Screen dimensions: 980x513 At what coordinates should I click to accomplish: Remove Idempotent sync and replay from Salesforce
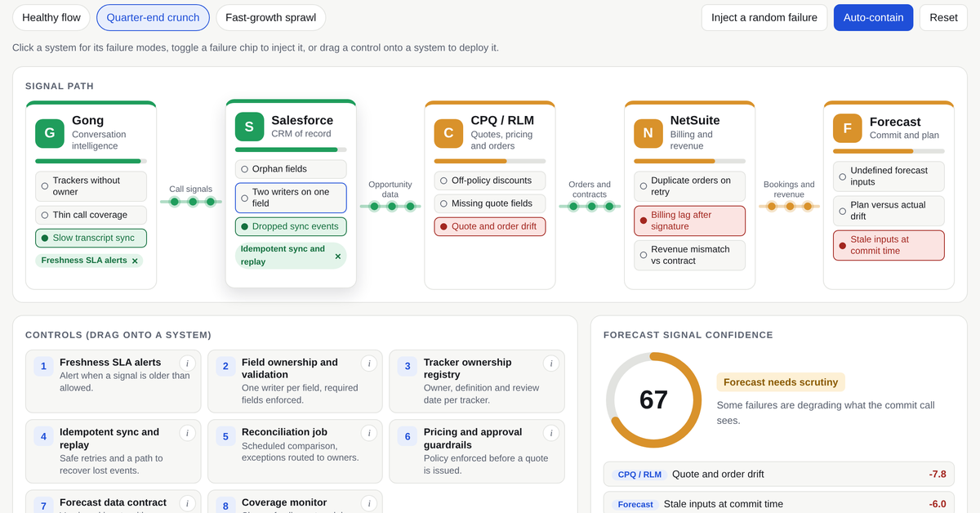338,256
